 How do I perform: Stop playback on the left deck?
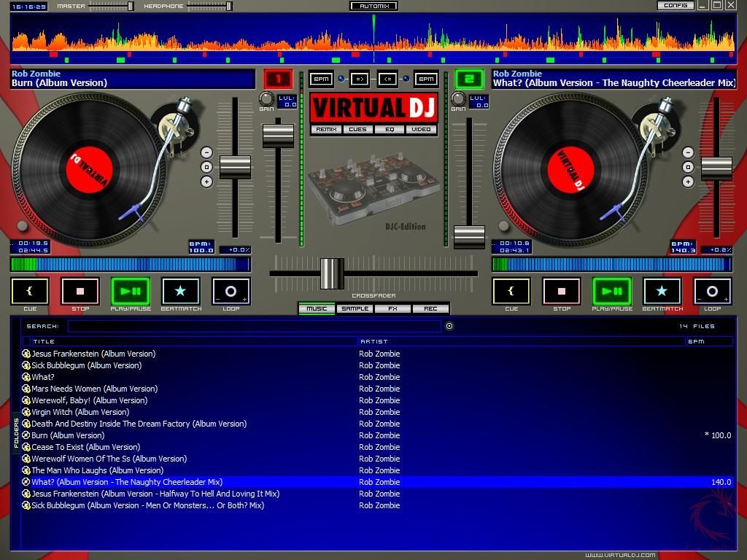pyautogui.click(x=80, y=291)
